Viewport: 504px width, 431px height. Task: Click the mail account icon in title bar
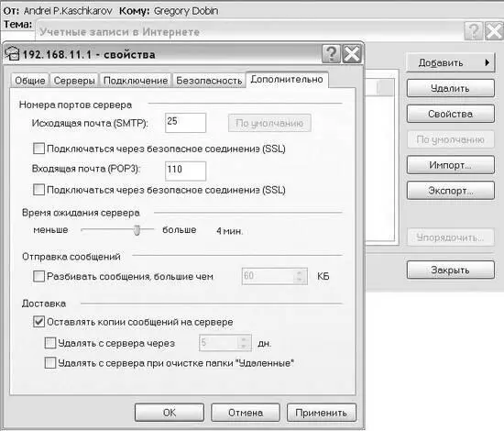[x=12, y=53]
